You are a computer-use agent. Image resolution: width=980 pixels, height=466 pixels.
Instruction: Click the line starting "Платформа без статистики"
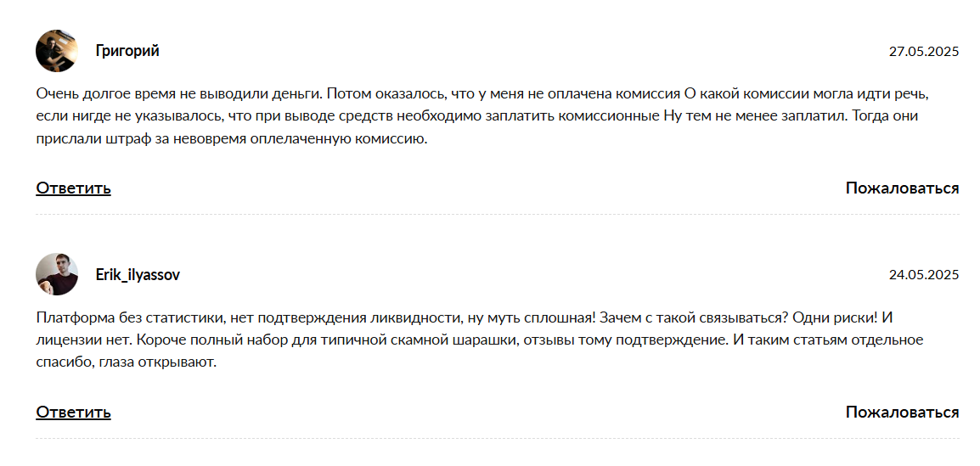coord(465,318)
